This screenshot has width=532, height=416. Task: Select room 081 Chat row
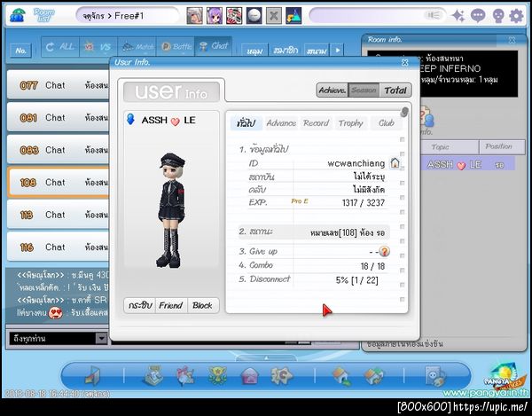[x=58, y=118]
